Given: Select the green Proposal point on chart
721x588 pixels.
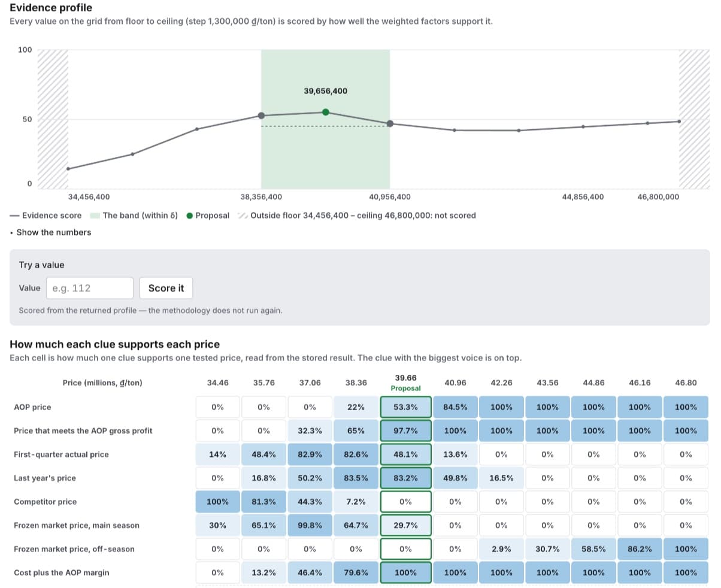Looking at the screenshot, I should (x=325, y=112).
